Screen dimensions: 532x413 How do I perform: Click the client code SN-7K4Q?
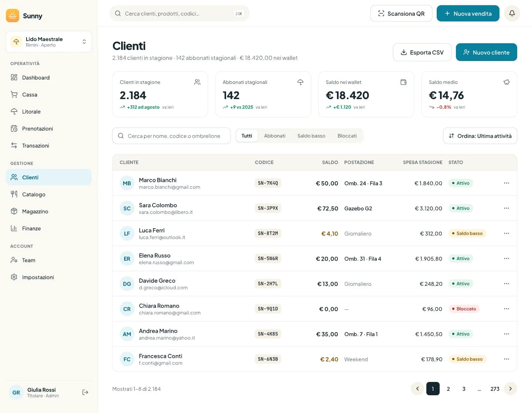coord(268,183)
